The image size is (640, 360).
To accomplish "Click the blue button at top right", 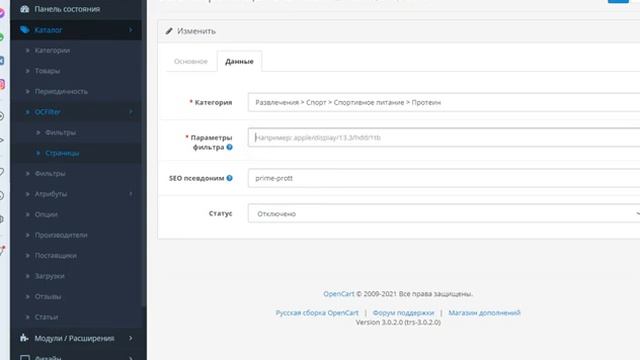I will point(618,1).
